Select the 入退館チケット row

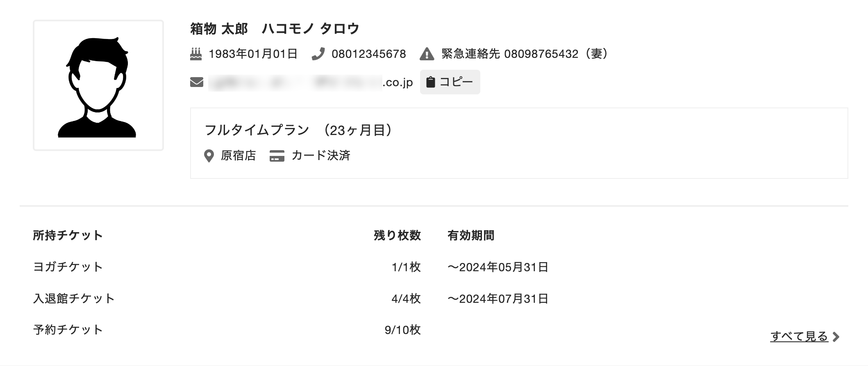(x=74, y=298)
